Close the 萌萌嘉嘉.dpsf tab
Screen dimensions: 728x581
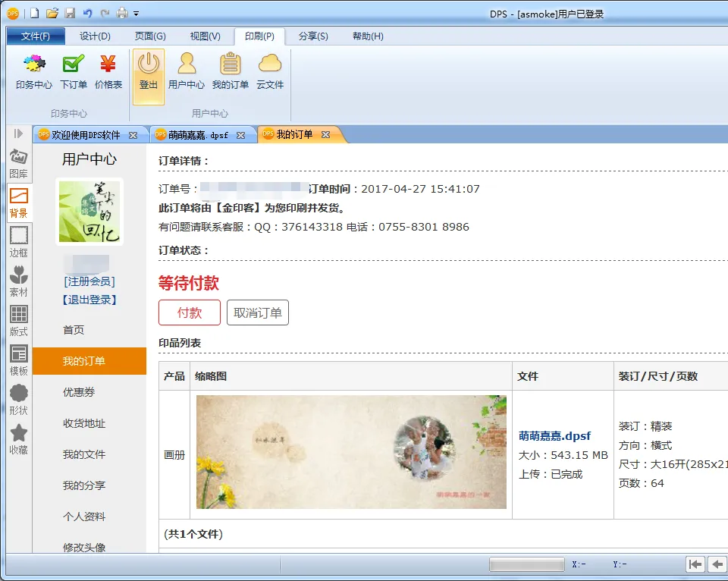click(x=240, y=135)
